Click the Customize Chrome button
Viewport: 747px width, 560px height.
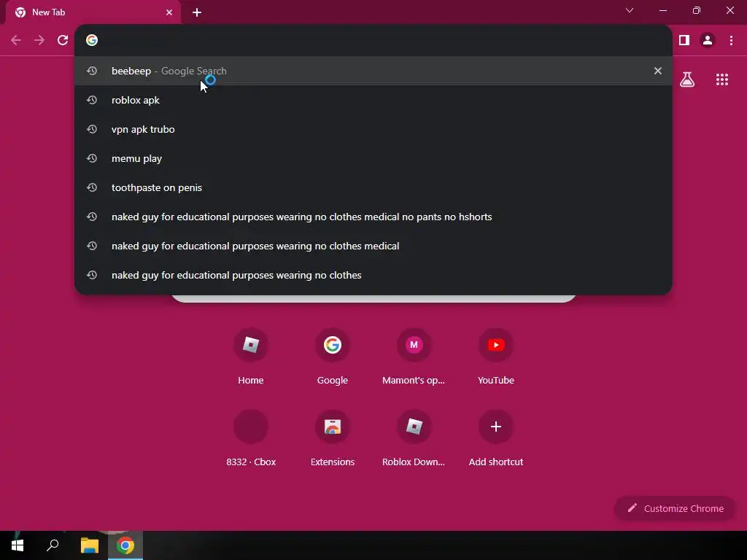point(675,508)
